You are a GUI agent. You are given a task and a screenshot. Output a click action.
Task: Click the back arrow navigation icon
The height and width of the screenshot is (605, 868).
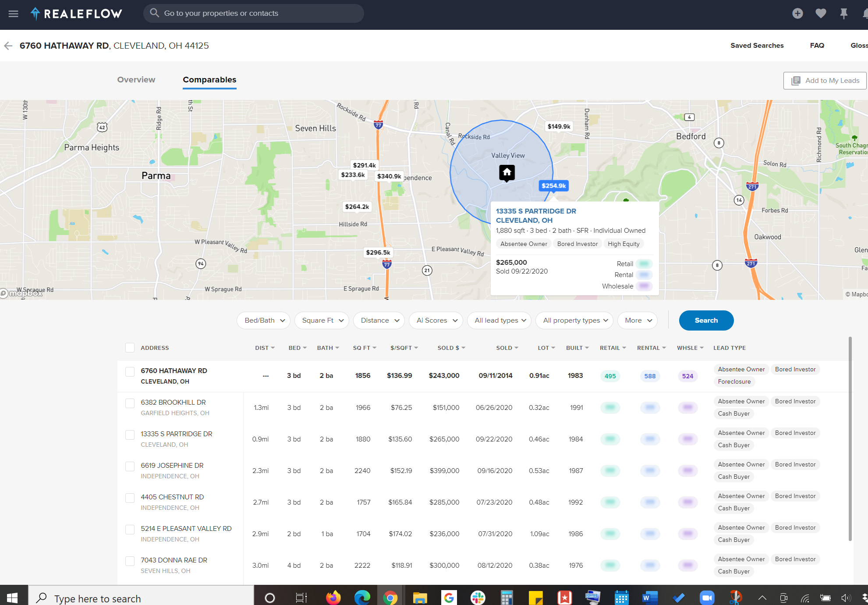point(9,46)
